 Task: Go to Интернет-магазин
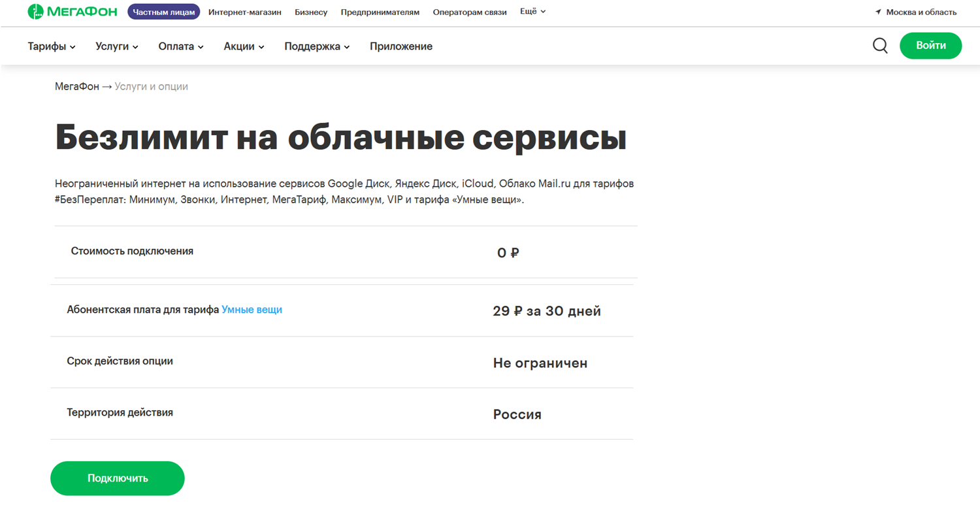[x=245, y=12]
